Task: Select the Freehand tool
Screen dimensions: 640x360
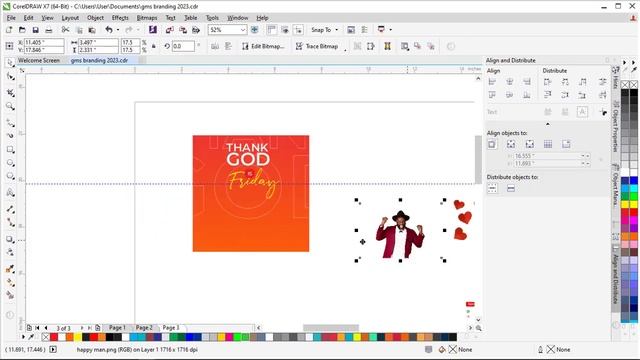Action: click(x=10, y=122)
